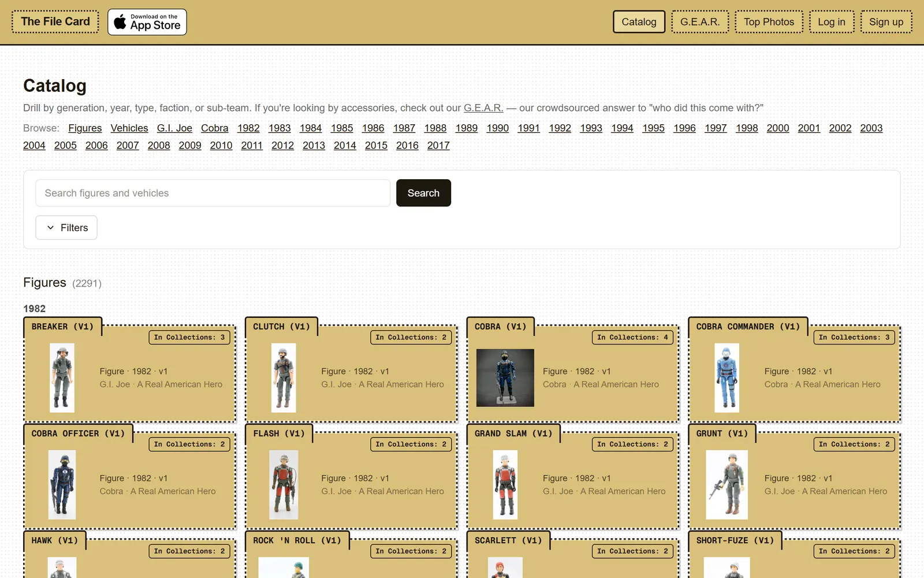Click the Apple App Store download badge
Screen dimensions: 924x578
pos(147,22)
